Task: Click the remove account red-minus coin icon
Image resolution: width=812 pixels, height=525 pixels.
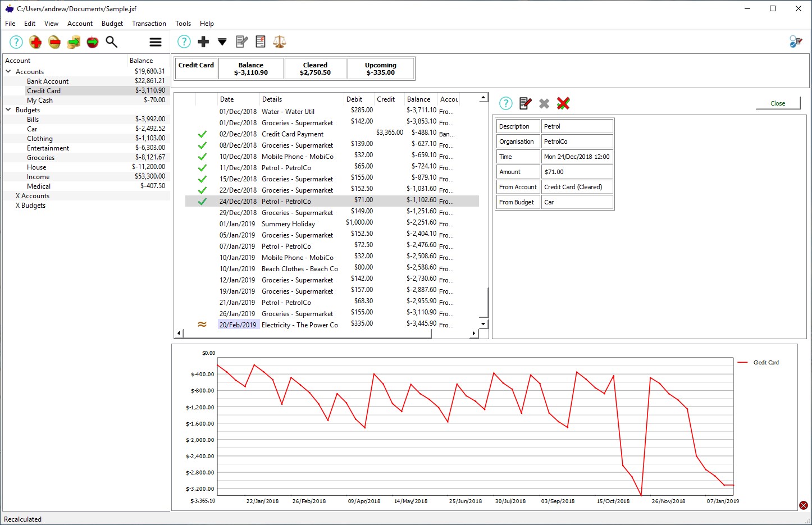Action: tap(54, 42)
